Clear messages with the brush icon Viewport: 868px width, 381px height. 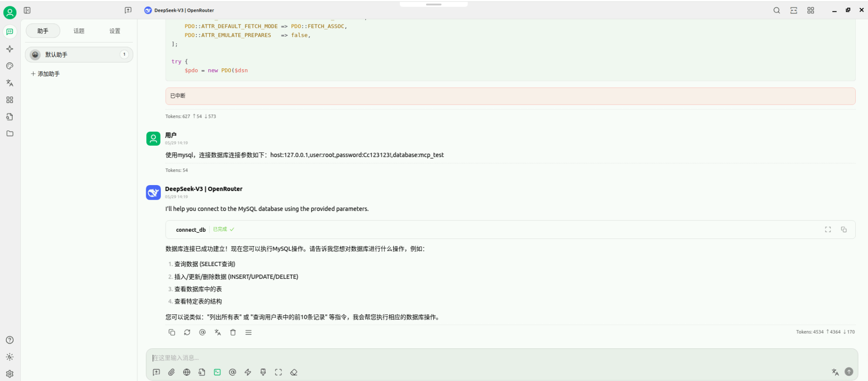tap(263, 372)
